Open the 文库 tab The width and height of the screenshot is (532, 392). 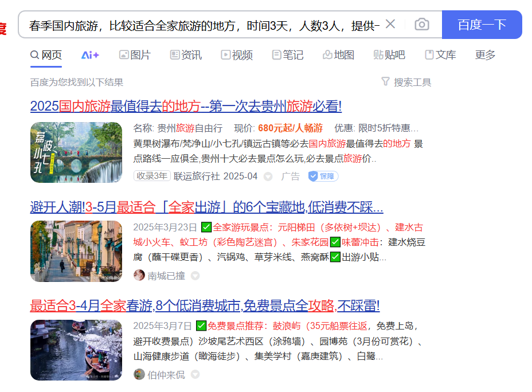(x=440, y=55)
